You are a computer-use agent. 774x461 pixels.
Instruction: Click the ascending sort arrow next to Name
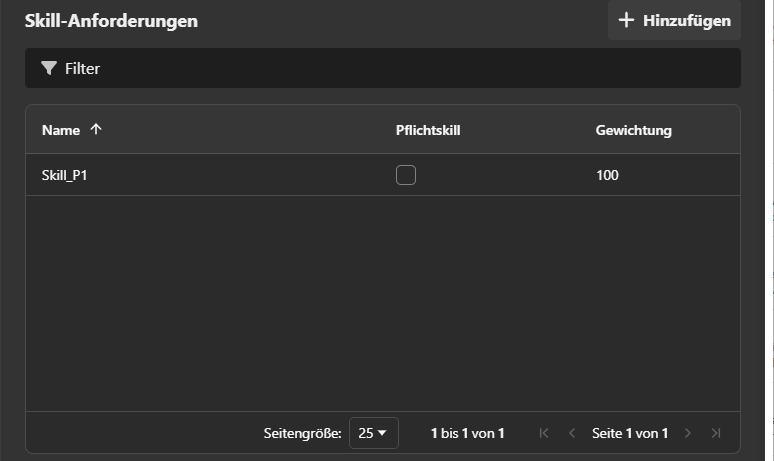pyautogui.click(x=96, y=129)
